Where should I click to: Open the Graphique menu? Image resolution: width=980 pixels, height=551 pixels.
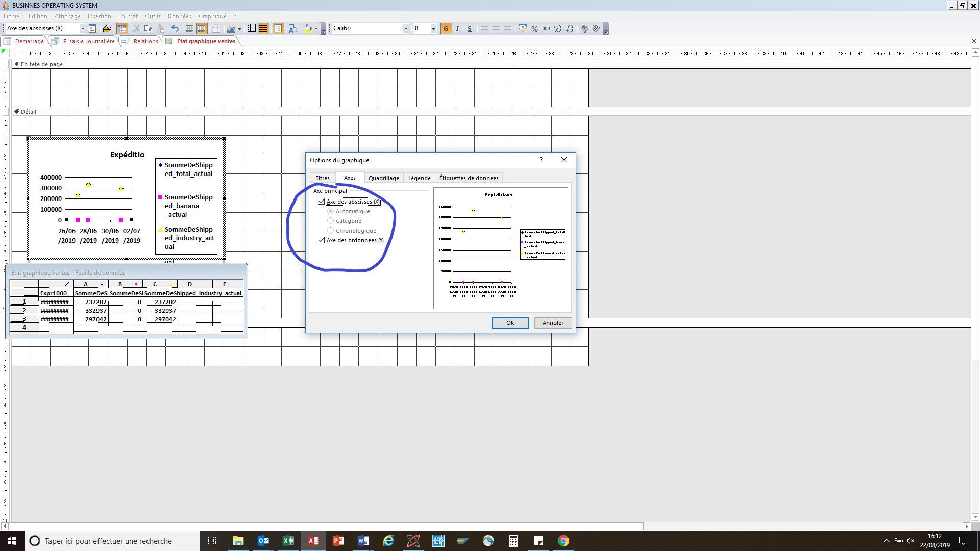click(x=211, y=15)
